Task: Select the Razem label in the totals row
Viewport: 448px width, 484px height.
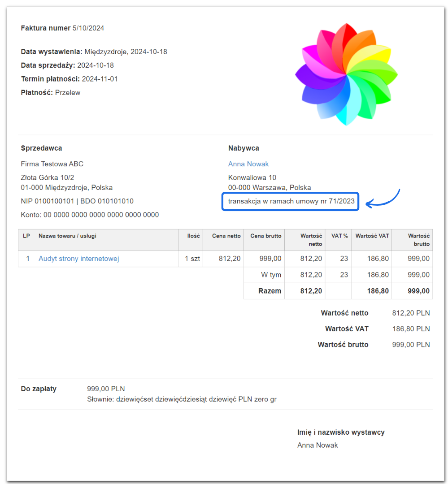Action: click(x=270, y=291)
